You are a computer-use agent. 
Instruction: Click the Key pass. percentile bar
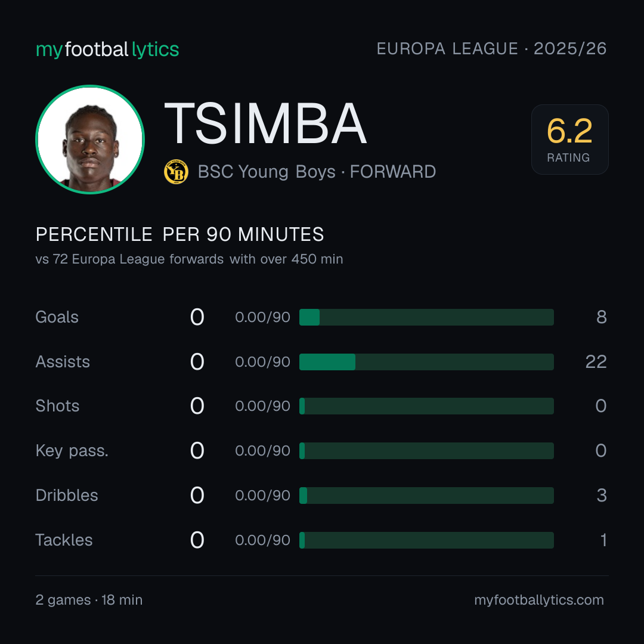click(426, 451)
